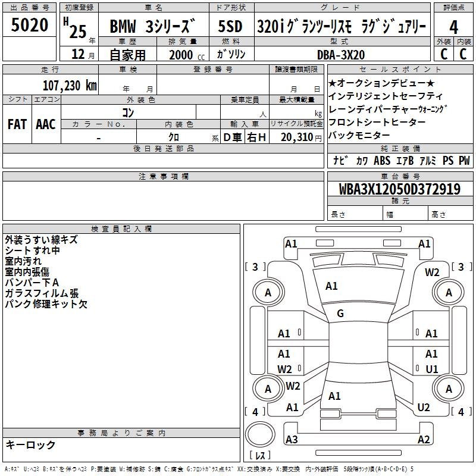Click the rear-left wheel A marker
The width and height of the screenshot is (476, 476).
click(x=268, y=389)
